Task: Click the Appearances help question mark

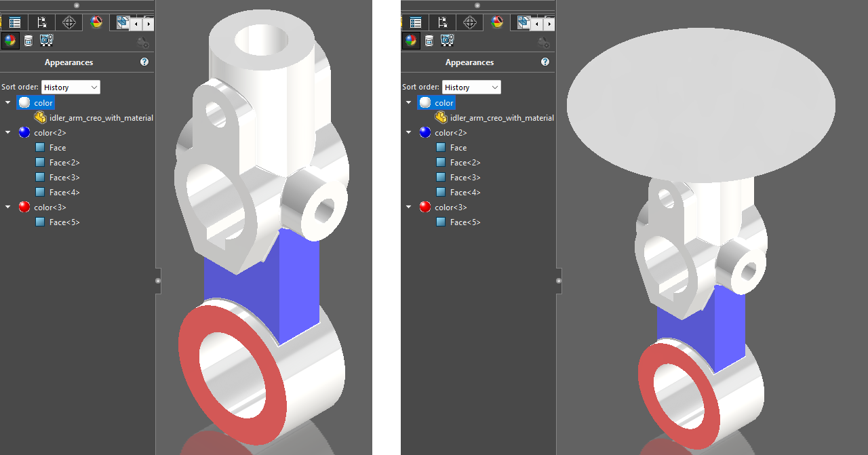Action: tap(144, 62)
